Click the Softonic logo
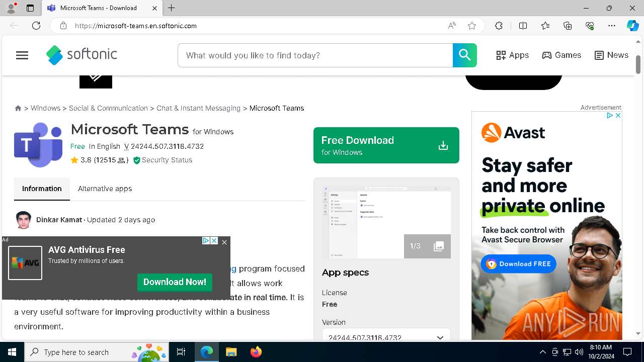Viewport: 644px width, 362px height. (x=82, y=55)
